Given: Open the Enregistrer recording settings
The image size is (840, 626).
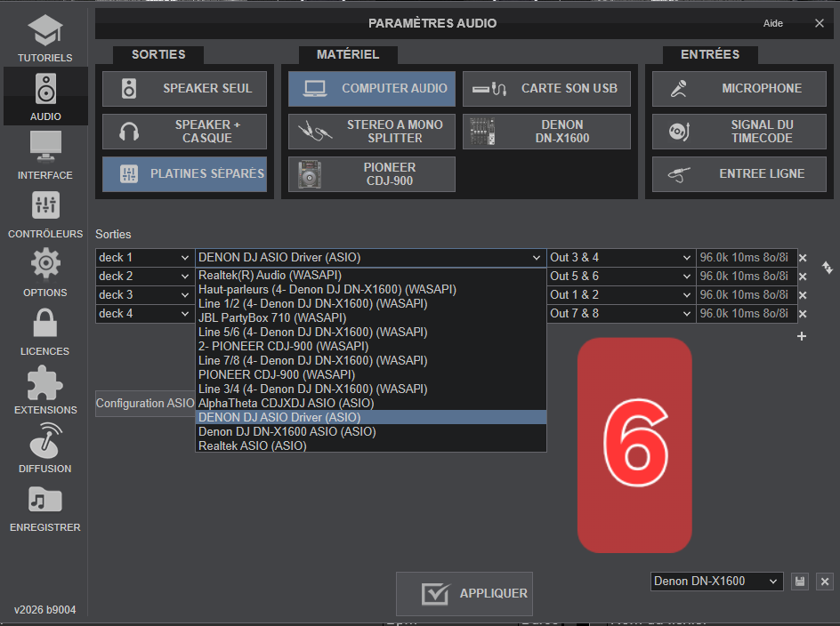Looking at the screenshot, I should 44,507.
